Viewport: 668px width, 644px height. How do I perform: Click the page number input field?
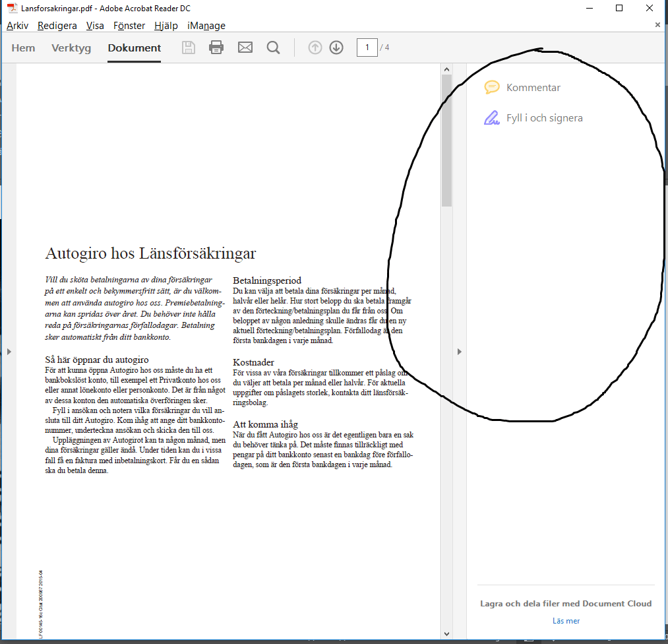[x=367, y=47]
